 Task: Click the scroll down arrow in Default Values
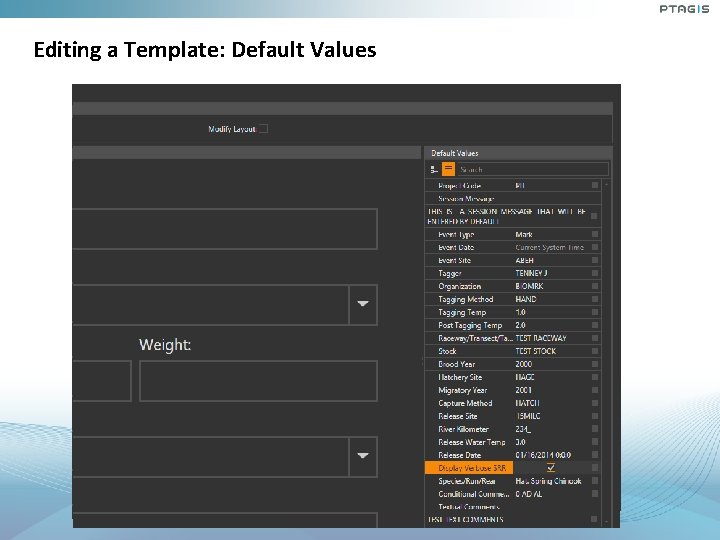607,522
